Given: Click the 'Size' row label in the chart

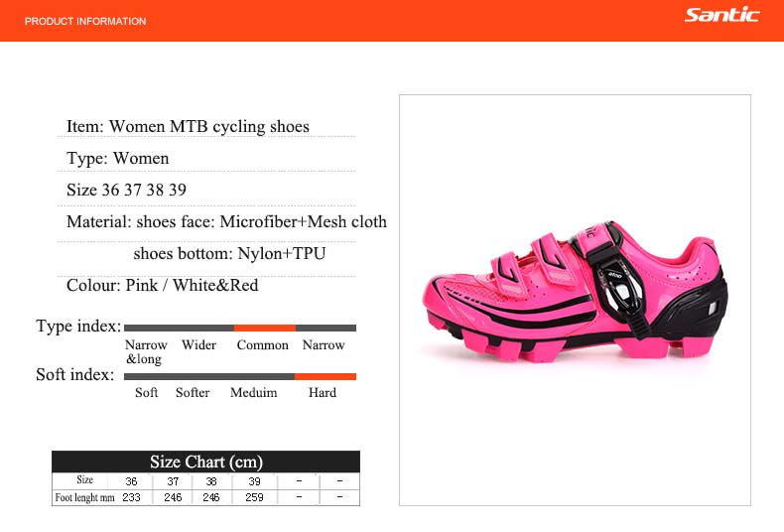Looking at the screenshot, I should (85, 480).
